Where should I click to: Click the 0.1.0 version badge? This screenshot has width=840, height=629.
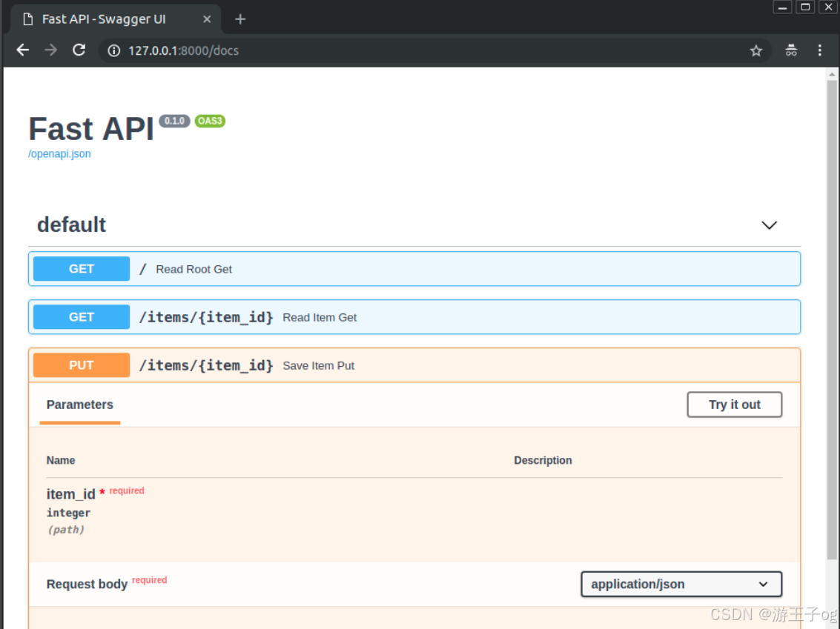(x=174, y=121)
